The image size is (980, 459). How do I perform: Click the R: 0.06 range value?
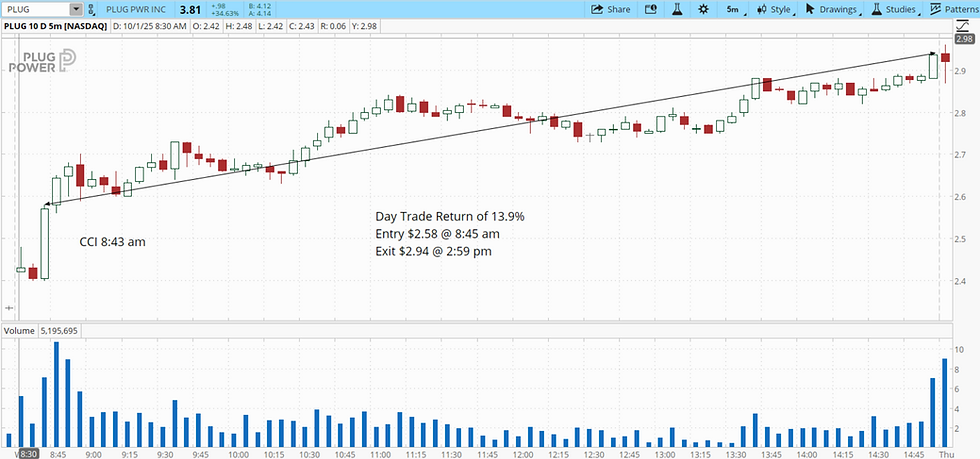pos(332,26)
